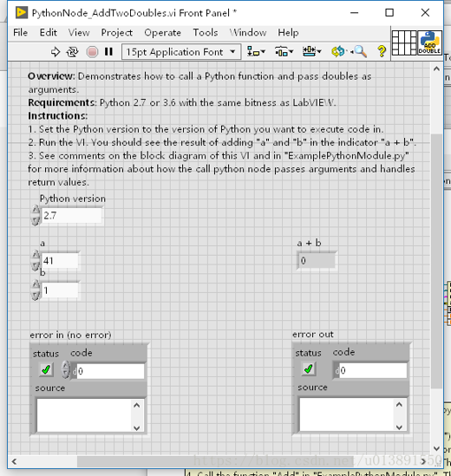
Task: Open the Reorder objects tool
Action: pos(338,52)
